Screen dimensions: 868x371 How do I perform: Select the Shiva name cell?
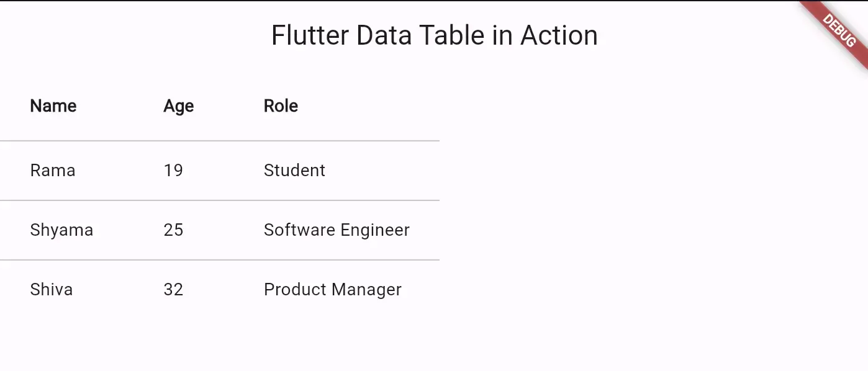tap(52, 290)
